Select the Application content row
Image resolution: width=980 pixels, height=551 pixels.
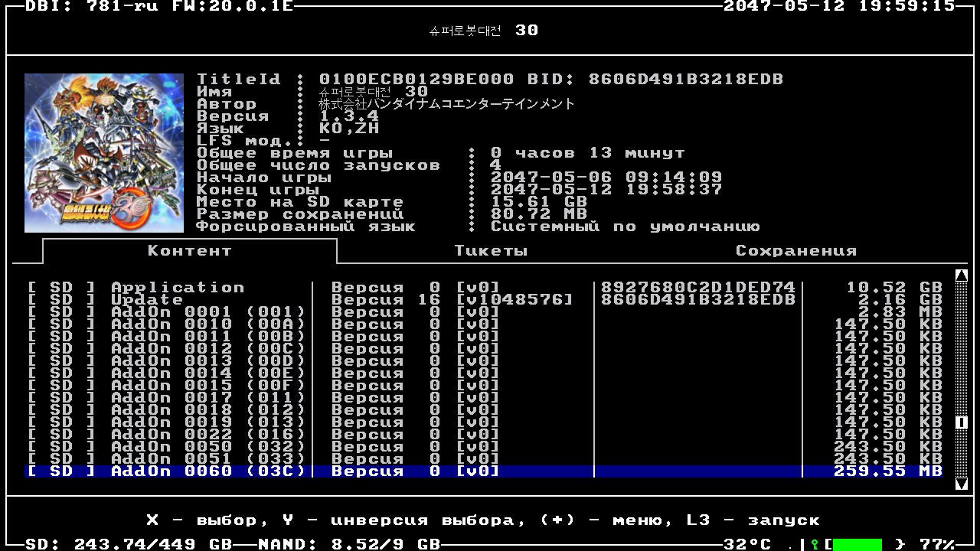pyautogui.click(x=178, y=288)
